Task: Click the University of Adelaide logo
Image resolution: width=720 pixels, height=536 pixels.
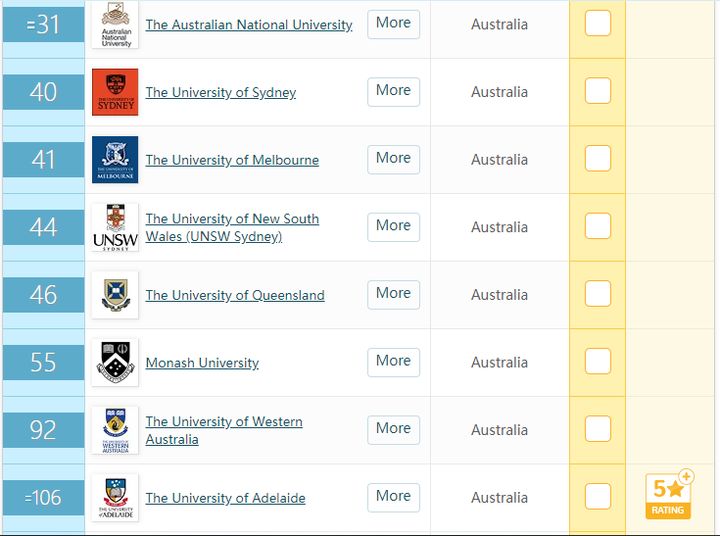Action: coord(115,497)
